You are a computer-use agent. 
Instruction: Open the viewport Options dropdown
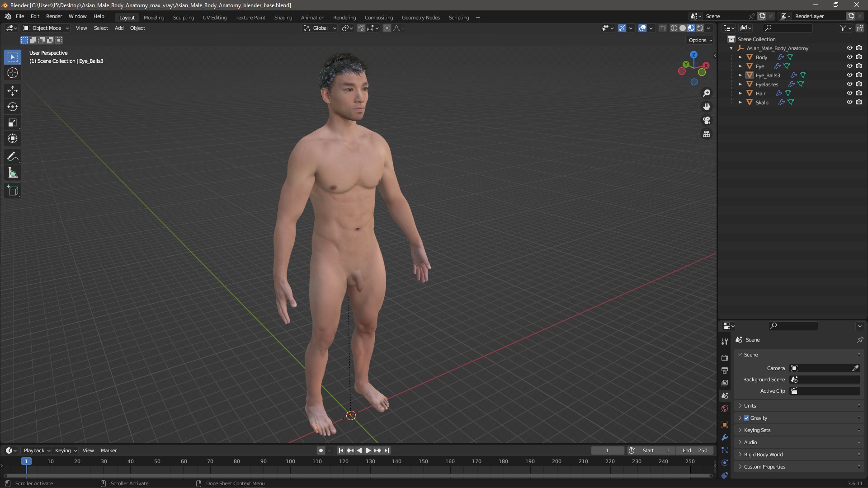click(700, 40)
